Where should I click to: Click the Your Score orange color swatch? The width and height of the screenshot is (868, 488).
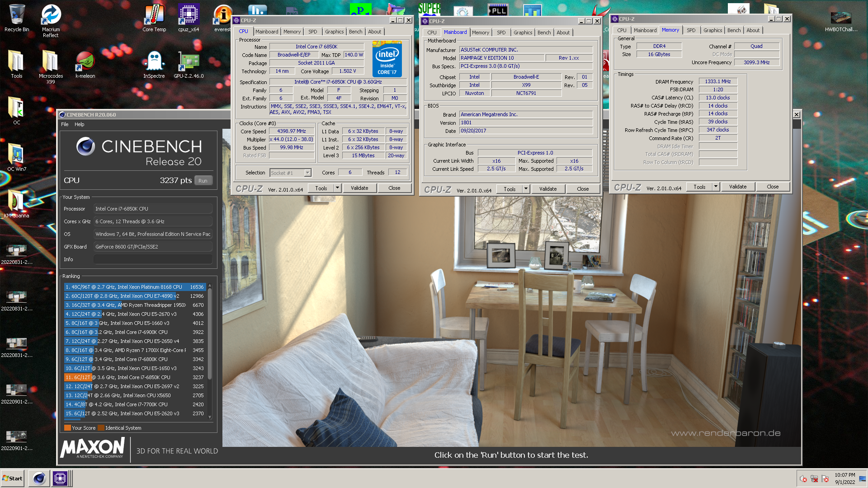[x=67, y=428]
